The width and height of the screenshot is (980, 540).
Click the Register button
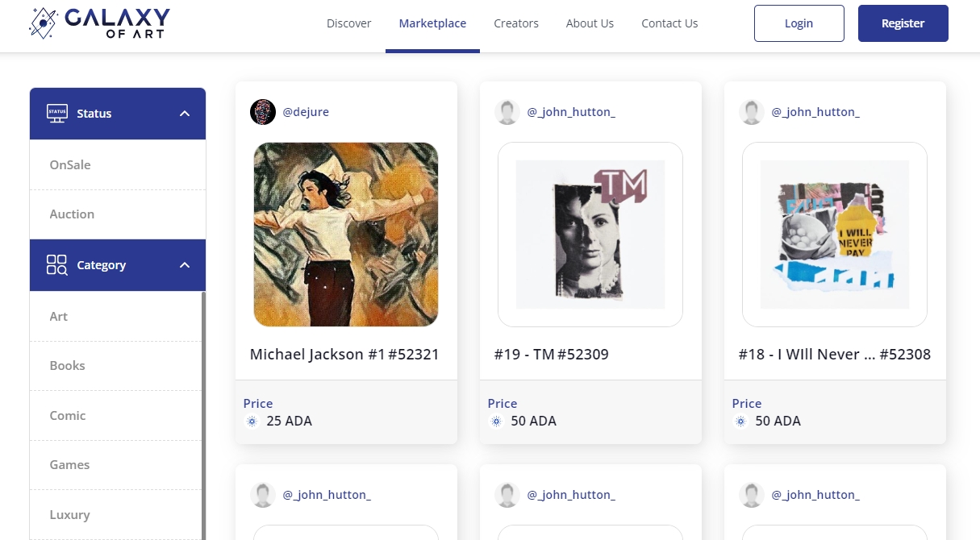903,23
